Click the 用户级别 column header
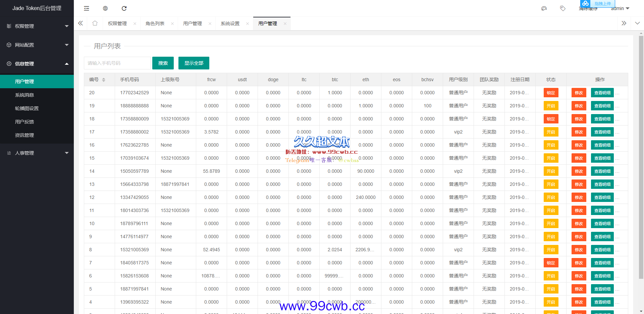The width and height of the screenshot is (644, 314). click(458, 80)
